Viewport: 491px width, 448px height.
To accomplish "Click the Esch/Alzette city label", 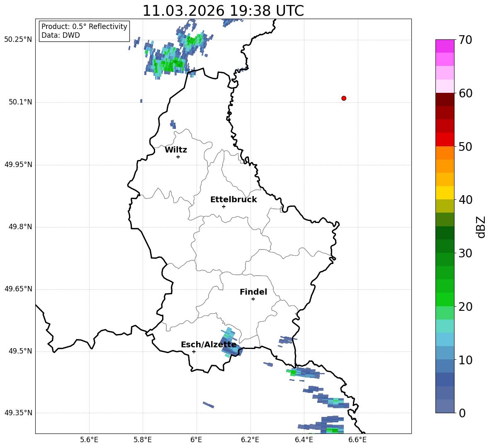I will (209, 345).
